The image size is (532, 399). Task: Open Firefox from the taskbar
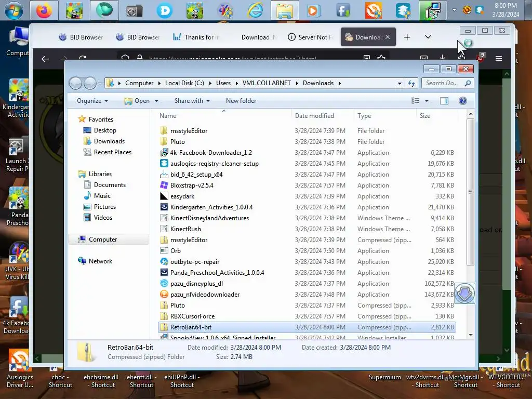[x=45, y=10]
